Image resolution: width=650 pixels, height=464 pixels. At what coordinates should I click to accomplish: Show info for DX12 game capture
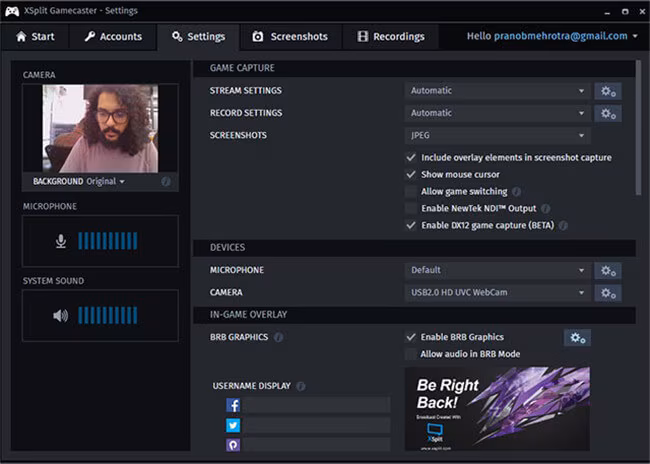coord(563,226)
